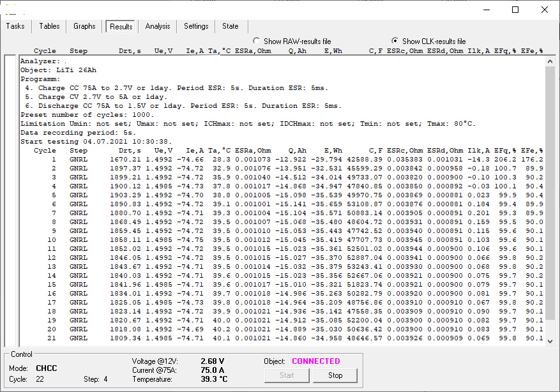Image resolution: width=560 pixels, height=392 pixels.
Task: Open the Tasks tab
Action: pyautogui.click(x=15, y=26)
